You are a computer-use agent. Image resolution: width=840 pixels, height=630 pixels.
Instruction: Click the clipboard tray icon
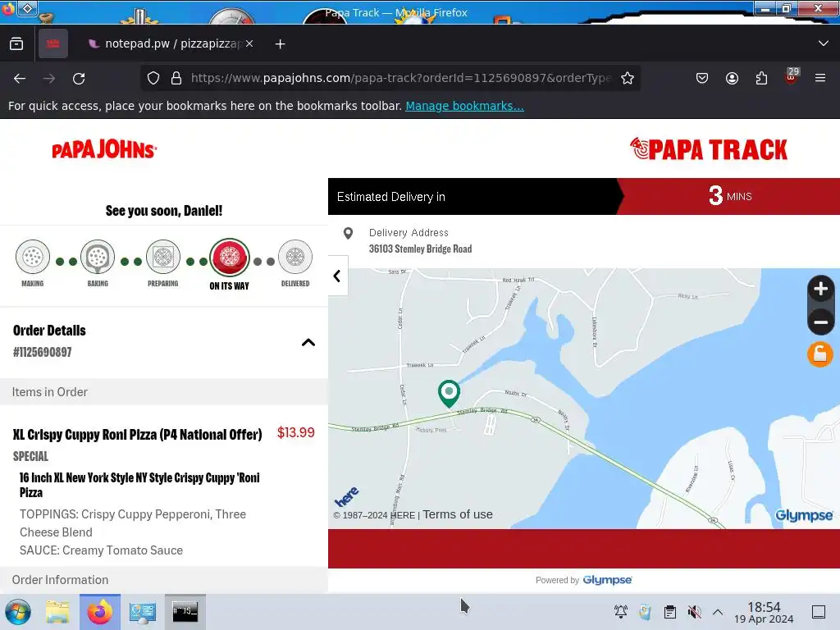point(669,612)
